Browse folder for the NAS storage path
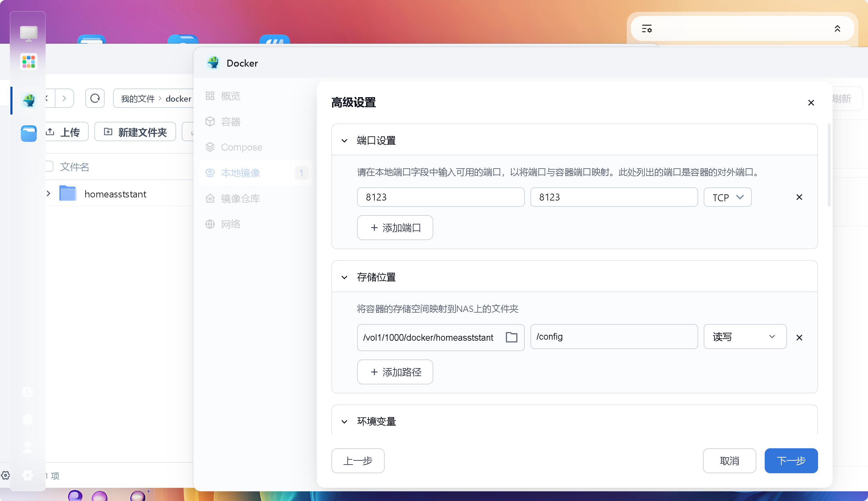This screenshot has width=868, height=501. (511, 337)
